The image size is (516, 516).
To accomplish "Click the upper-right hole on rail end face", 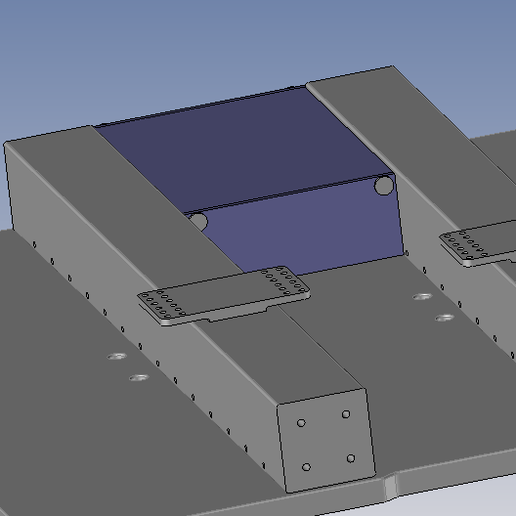I will coord(346,414).
